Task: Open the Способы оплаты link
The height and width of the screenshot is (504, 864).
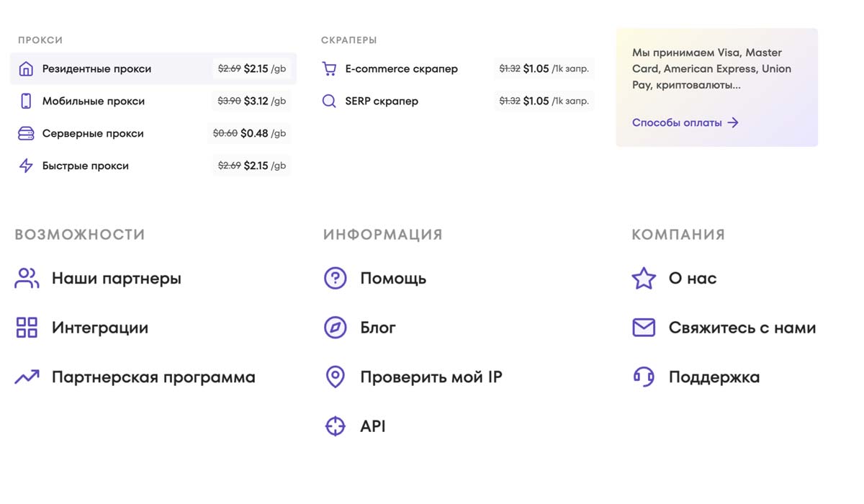Action: [x=685, y=123]
